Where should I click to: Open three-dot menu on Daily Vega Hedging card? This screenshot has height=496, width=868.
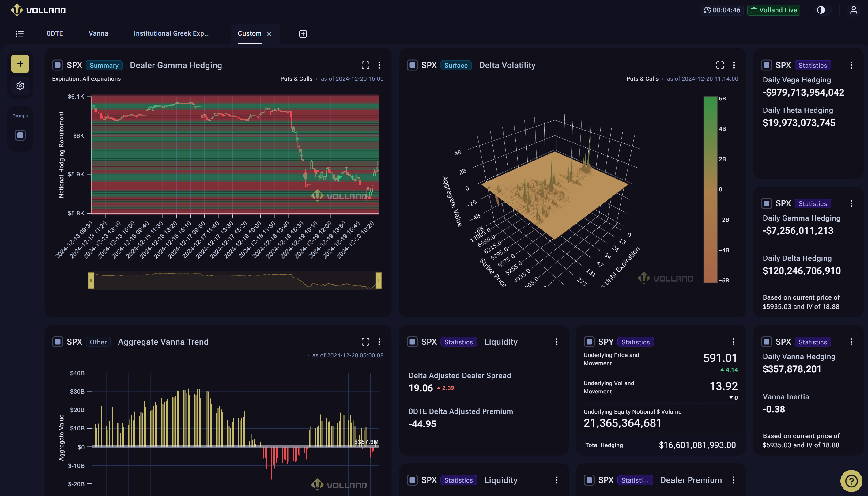pyautogui.click(x=851, y=65)
